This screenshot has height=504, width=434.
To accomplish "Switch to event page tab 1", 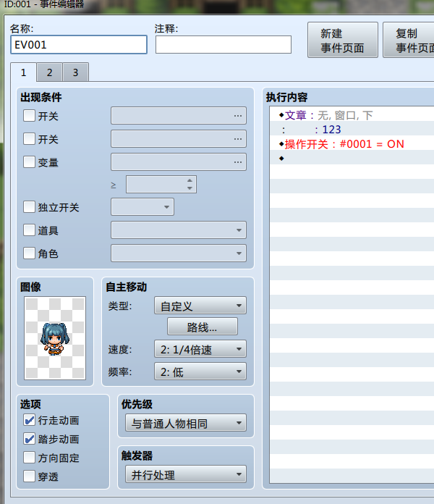I will tap(23, 72).
